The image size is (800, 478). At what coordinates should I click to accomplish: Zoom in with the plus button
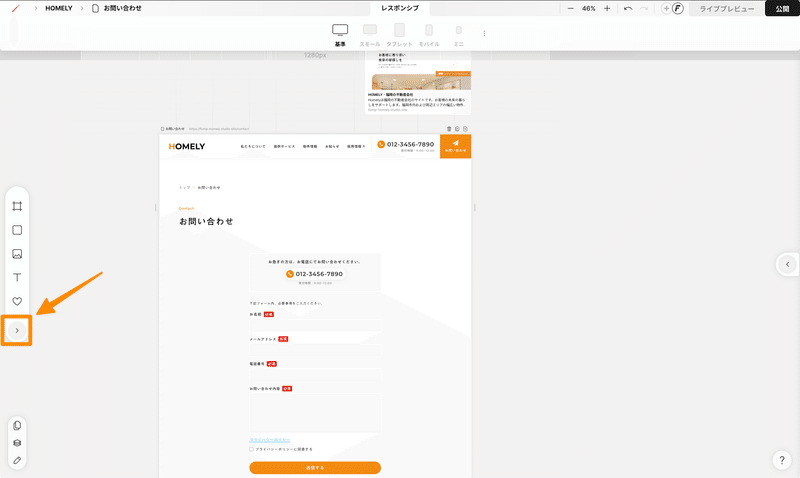click(607, 9)
